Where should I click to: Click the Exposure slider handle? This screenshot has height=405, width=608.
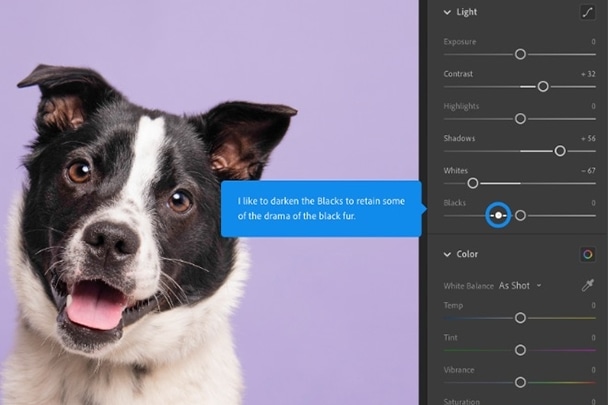520,54
